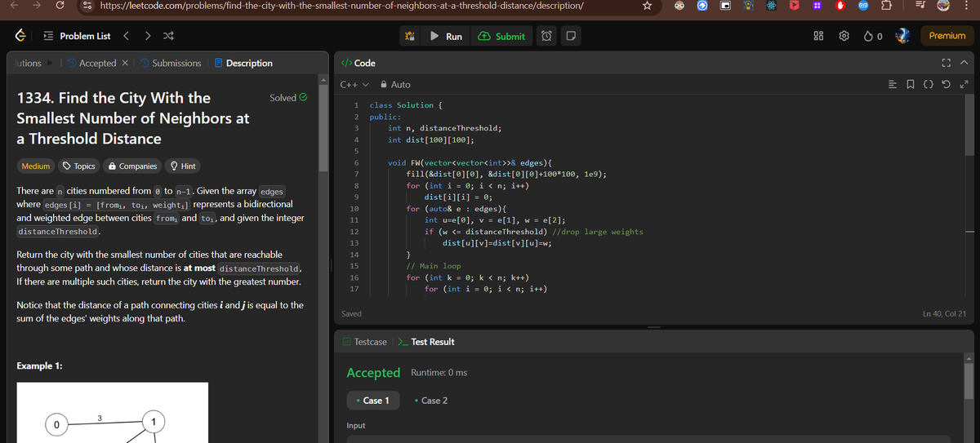This screenshot has width=980, height=443.
Task: Click the '// Main loop' comment line
Action: click(x=433, y=266)
